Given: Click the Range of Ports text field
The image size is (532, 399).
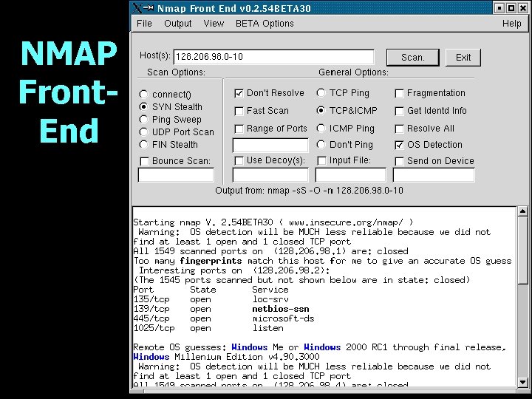Looking at the screenshot, I should point(270,145).
